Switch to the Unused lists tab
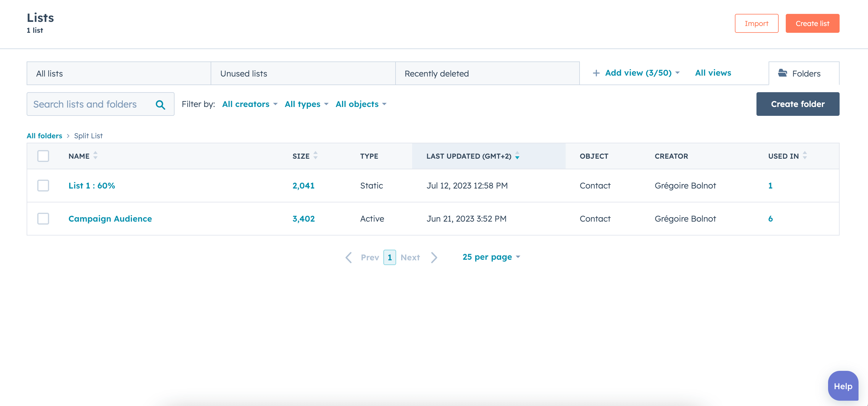868x406 pixels. pos(303,73)
